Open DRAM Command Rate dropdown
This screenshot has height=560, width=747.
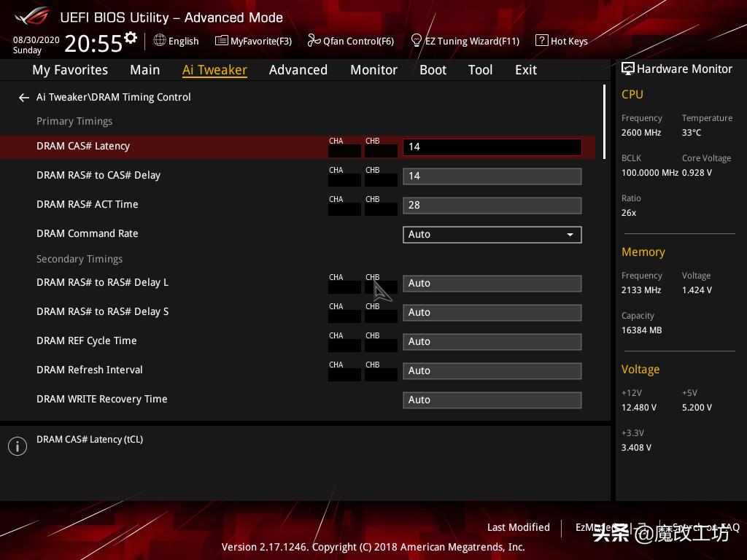(x=492, y=234)
